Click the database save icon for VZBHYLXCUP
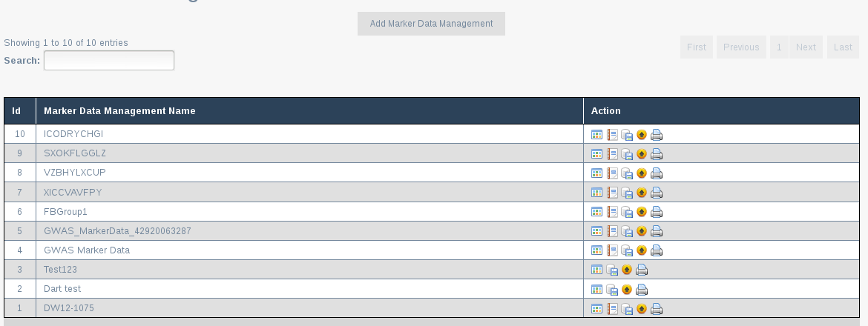The height and width of the screenshot is (326, 868). (627, 173)
